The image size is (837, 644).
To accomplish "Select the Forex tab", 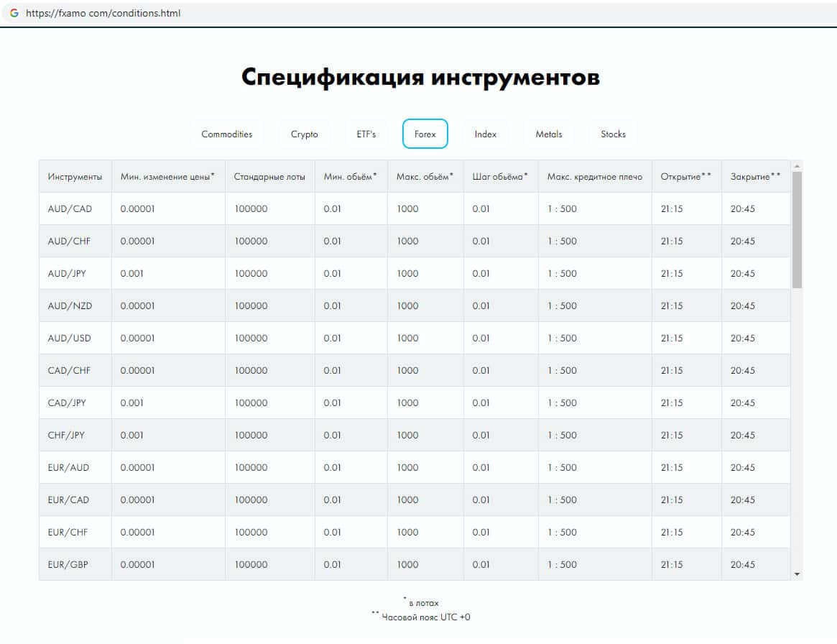I will (x=425, y=134).
